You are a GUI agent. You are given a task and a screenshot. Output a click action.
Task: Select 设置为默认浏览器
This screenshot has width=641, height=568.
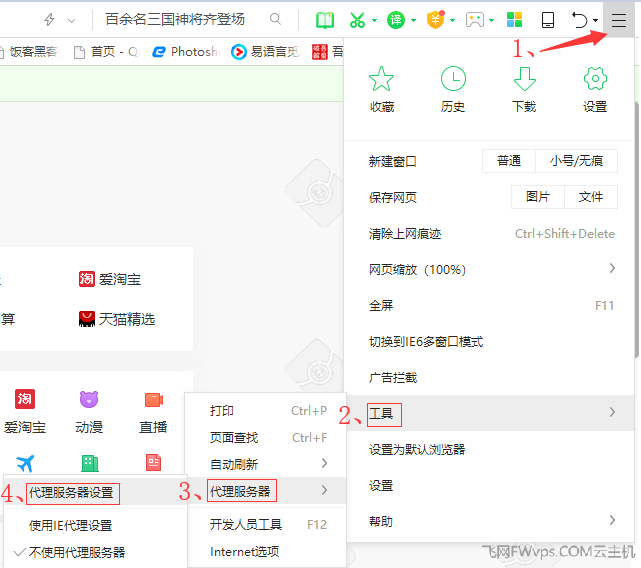pyautogui.click(x=490, y=449)
